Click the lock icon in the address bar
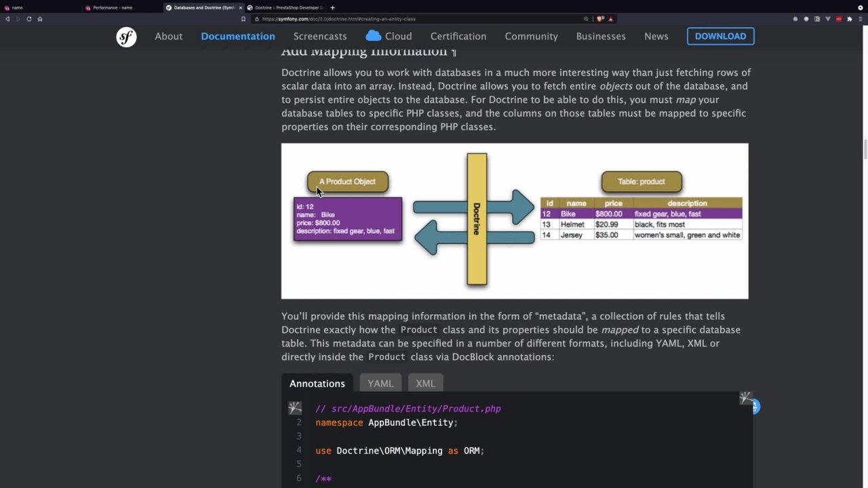 tap(258, 19)
